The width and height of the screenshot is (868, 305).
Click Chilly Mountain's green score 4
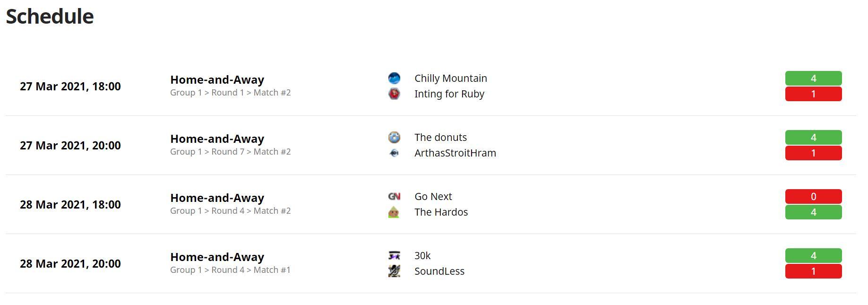[813, 78]
